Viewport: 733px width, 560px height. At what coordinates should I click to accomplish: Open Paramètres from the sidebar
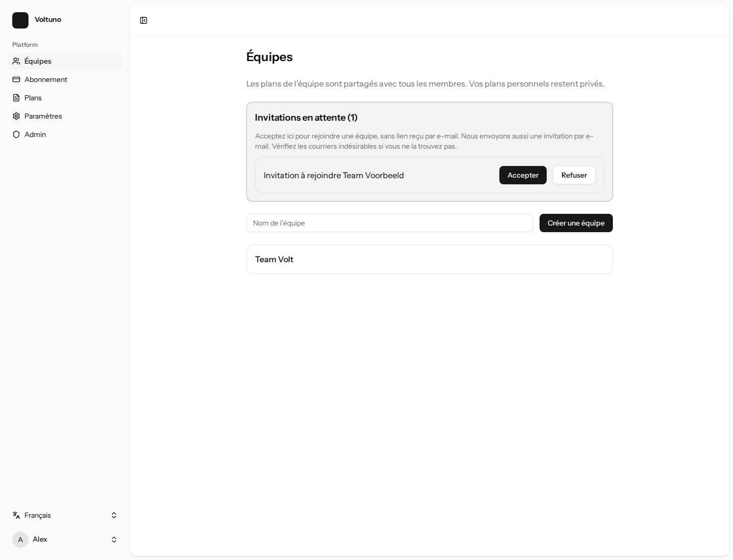point(65,116)
